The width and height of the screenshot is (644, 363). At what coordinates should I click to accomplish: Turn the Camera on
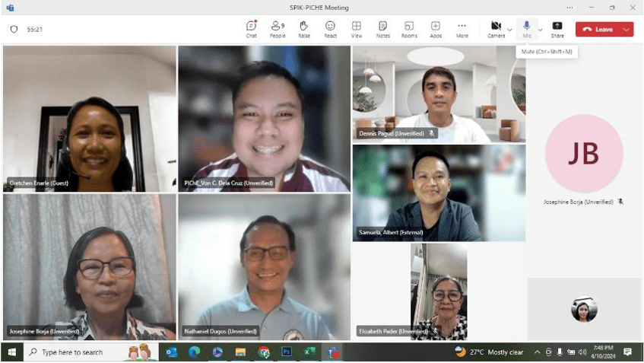tap(496, 29)
